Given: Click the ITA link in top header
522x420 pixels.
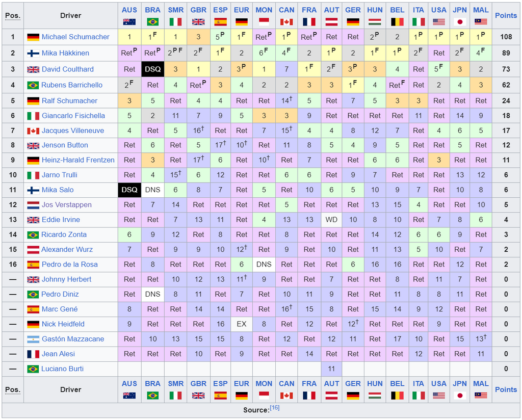Looking at the screenshot, I should 419,10.
